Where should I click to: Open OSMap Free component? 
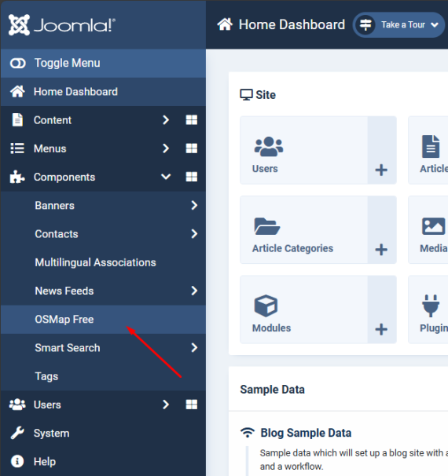click(x=103, y=320)
